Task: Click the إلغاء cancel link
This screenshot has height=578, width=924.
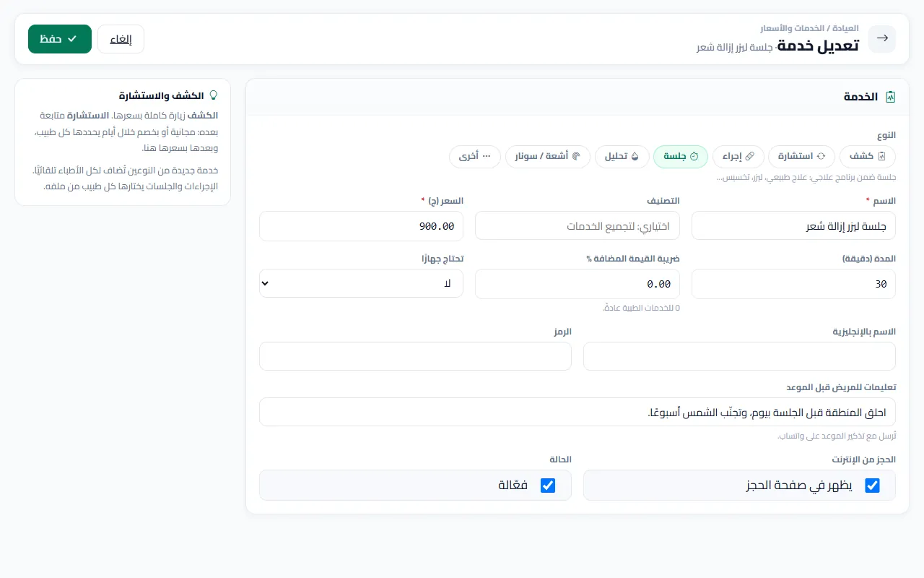Action: [x=121, y=39]
